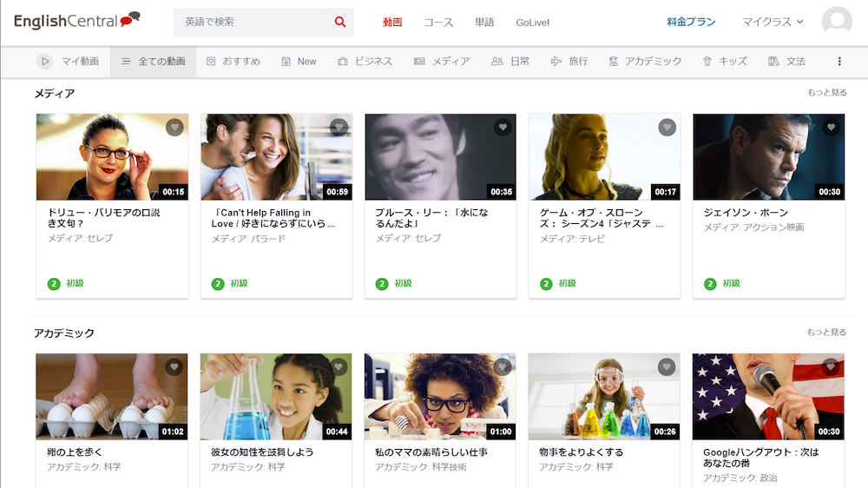Favorite the ブルース・リー video with heart
This screenshot has height=488, width=868.
click(x=503, y=128)
